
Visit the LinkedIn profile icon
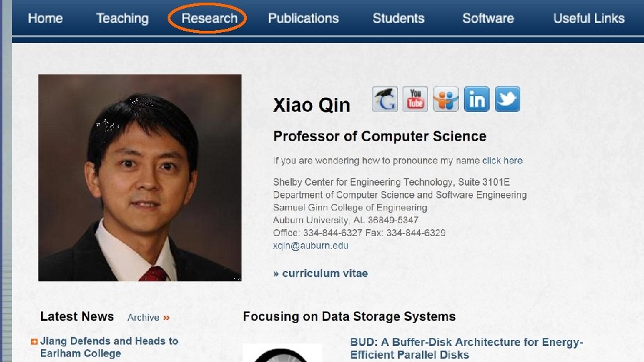coord(477,99)
